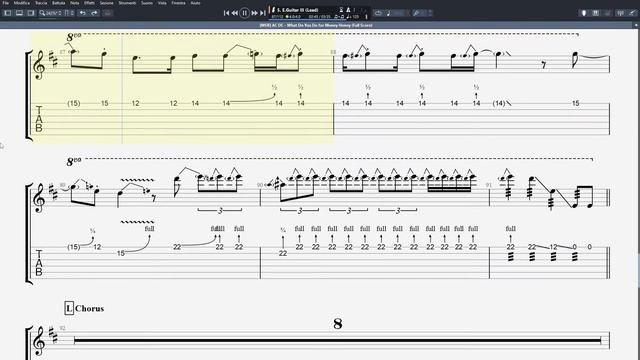Toggle the countdown icon
Viewport: 640px width, 360px height.
(341, 9)
